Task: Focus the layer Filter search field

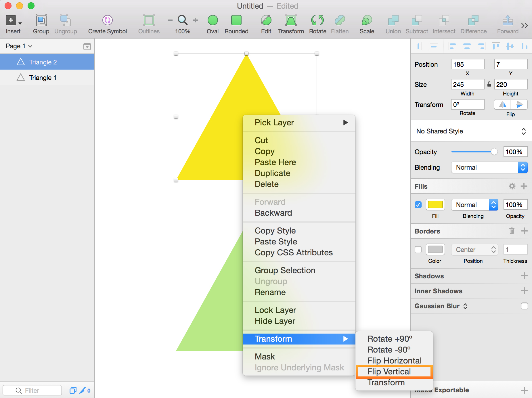Action: tap(32, 390)
